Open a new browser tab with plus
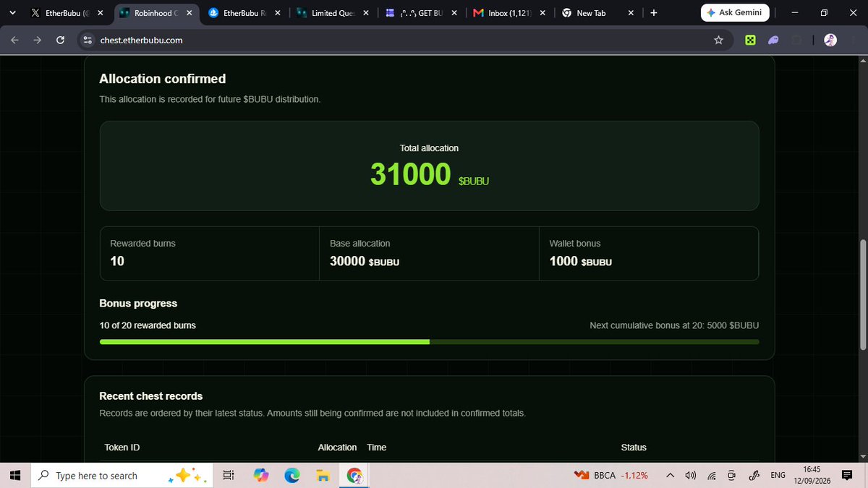Image resolution: width=868 pixels, height=488 pixels. tap(653, 13)
